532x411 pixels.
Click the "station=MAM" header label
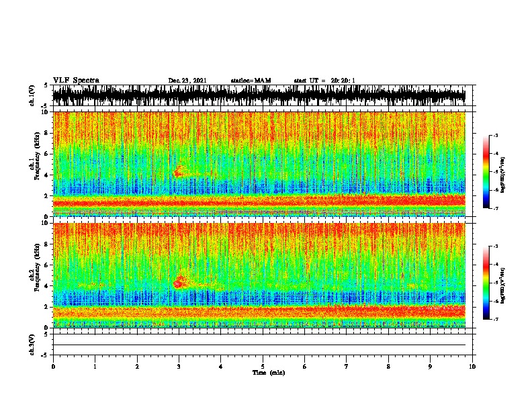[251, 81]
